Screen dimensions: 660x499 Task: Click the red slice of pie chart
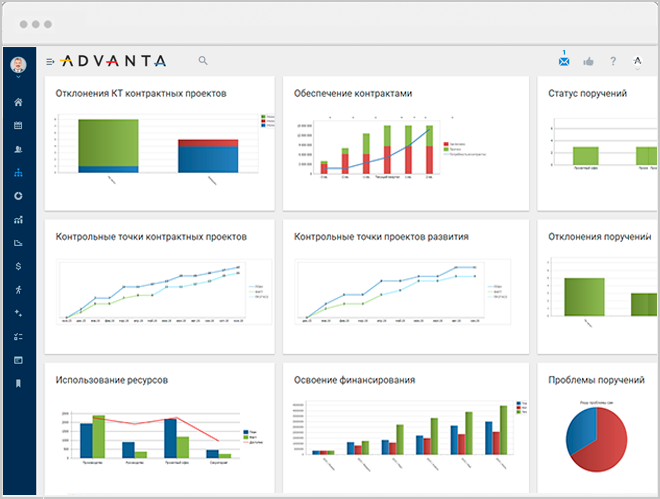(x=609, y=443)
